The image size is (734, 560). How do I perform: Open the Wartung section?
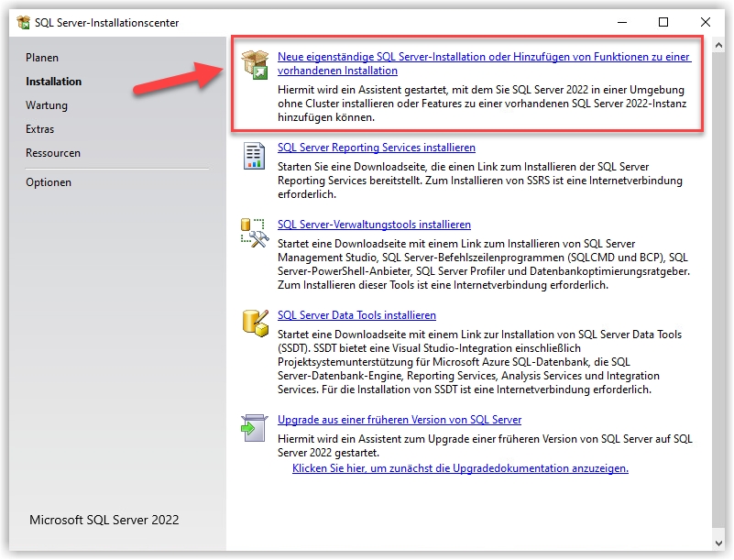tap(47, 105)
